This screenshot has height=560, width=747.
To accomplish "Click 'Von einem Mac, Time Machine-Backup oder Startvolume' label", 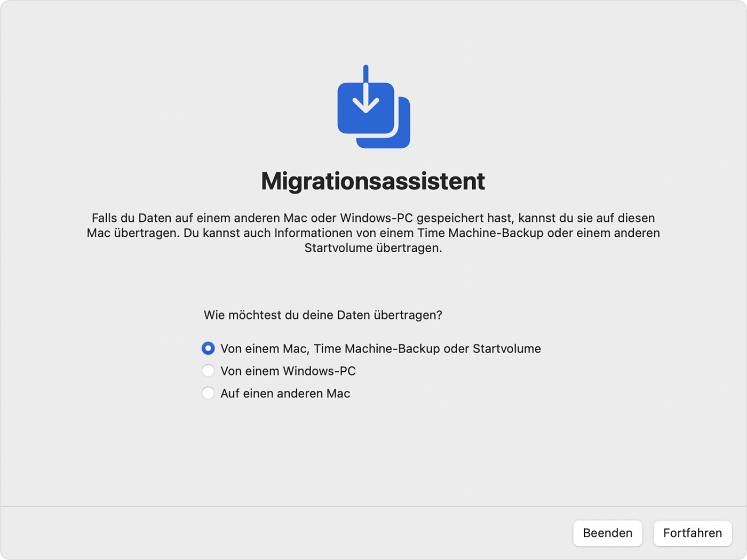I will pyautogui.click(x=380, y=349).
